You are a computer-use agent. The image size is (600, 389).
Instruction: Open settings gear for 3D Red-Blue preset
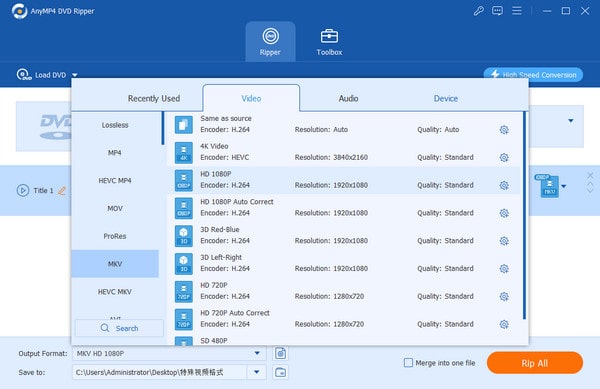504,241
